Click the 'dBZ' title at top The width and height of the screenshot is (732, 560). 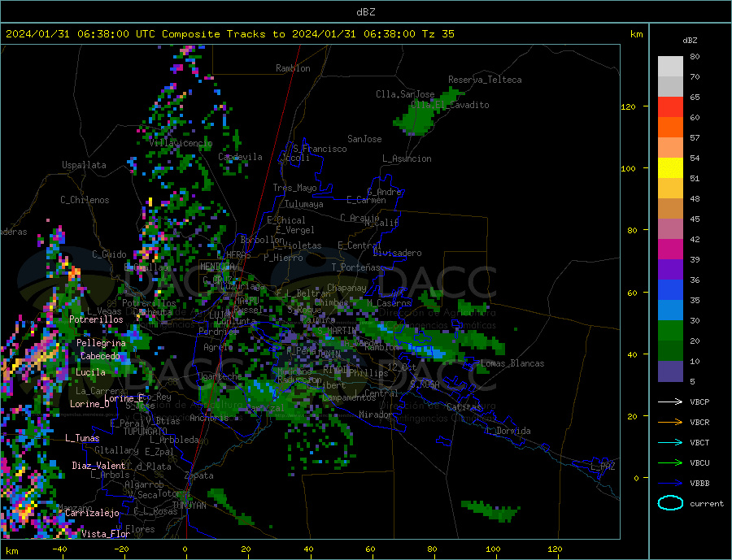pos(365,12)
